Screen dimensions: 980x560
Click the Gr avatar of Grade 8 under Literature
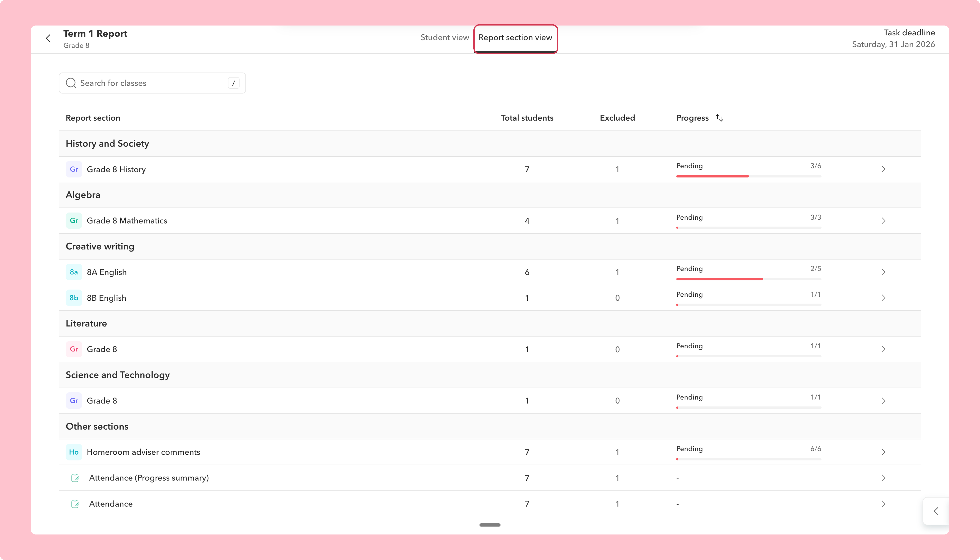(74, 349)
